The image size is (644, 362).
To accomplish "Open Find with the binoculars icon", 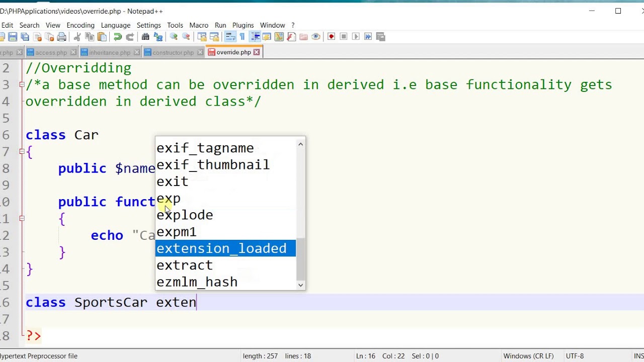I will coord(145,37).
